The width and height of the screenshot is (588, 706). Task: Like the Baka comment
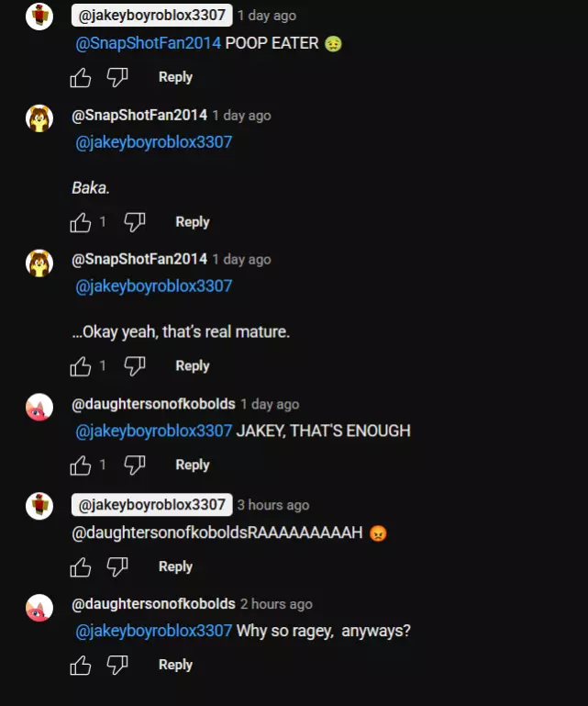pyautogui.click(x=81, y=222)
